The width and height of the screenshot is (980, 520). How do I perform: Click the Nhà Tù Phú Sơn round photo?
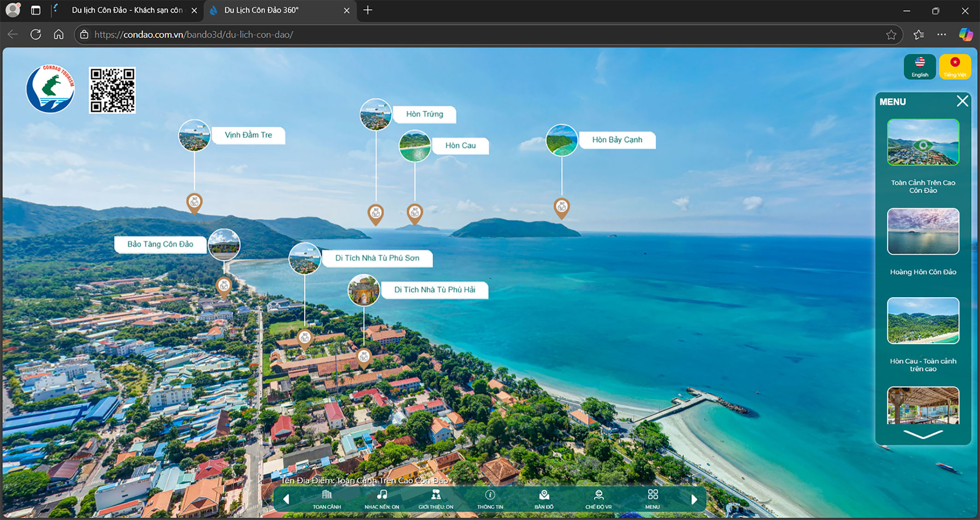(x=305, y=258)
